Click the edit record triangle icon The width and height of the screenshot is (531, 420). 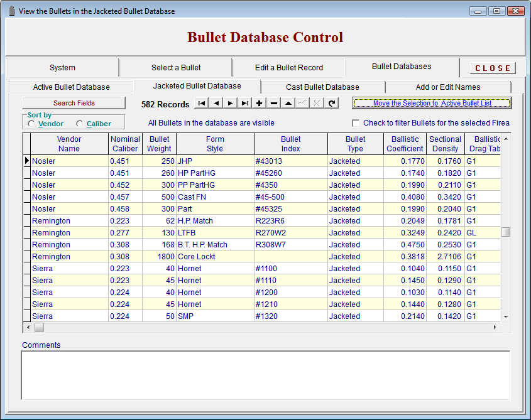(x=288, y=103)
